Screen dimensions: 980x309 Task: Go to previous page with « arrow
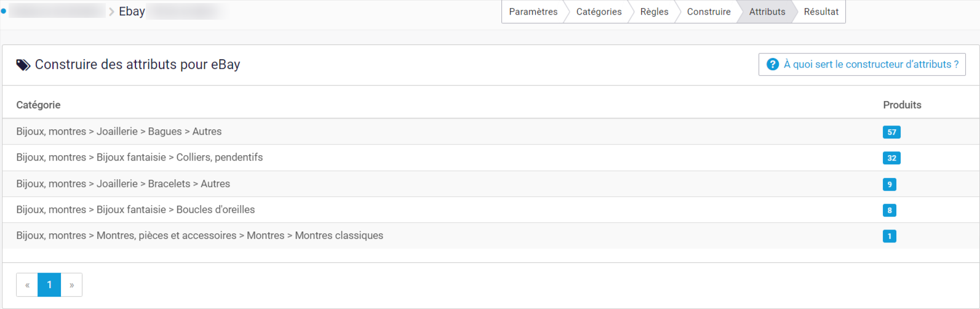27,285
